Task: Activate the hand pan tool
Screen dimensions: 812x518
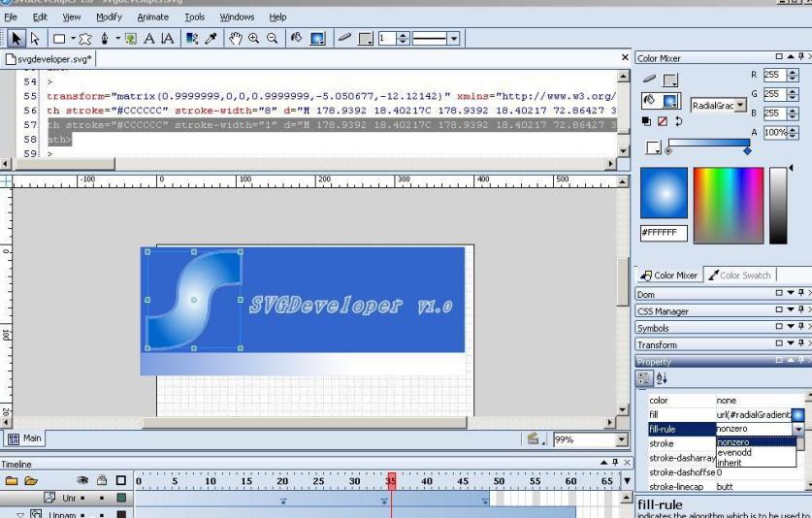Action: [235, 39]
